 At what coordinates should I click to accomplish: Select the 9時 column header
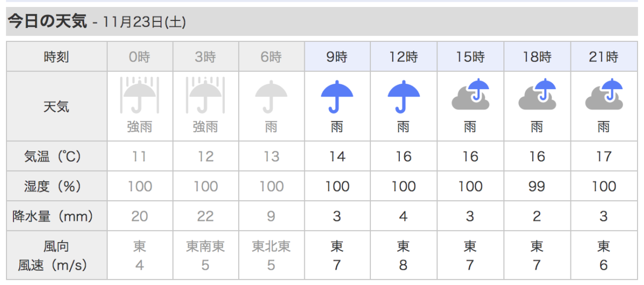(337, 56)
